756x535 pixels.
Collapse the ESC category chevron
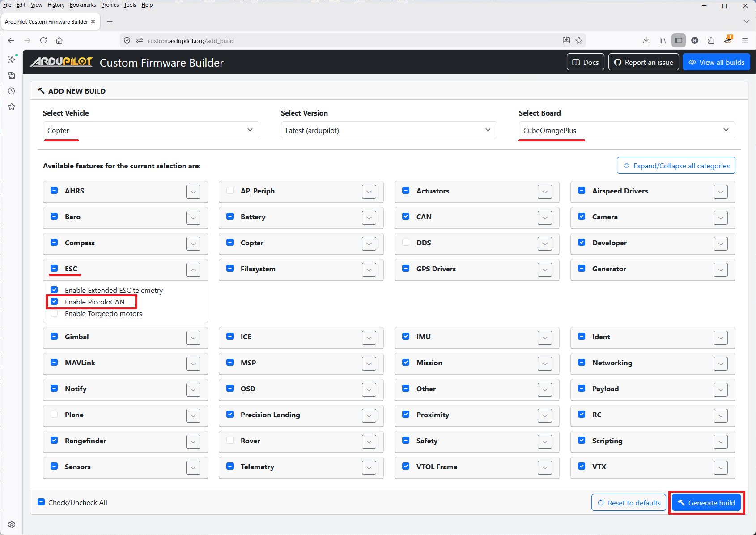(x=193, y=270)
